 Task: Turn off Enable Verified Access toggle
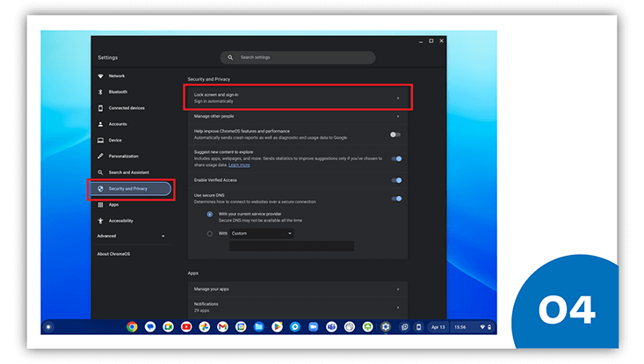[x=395, y=180]
